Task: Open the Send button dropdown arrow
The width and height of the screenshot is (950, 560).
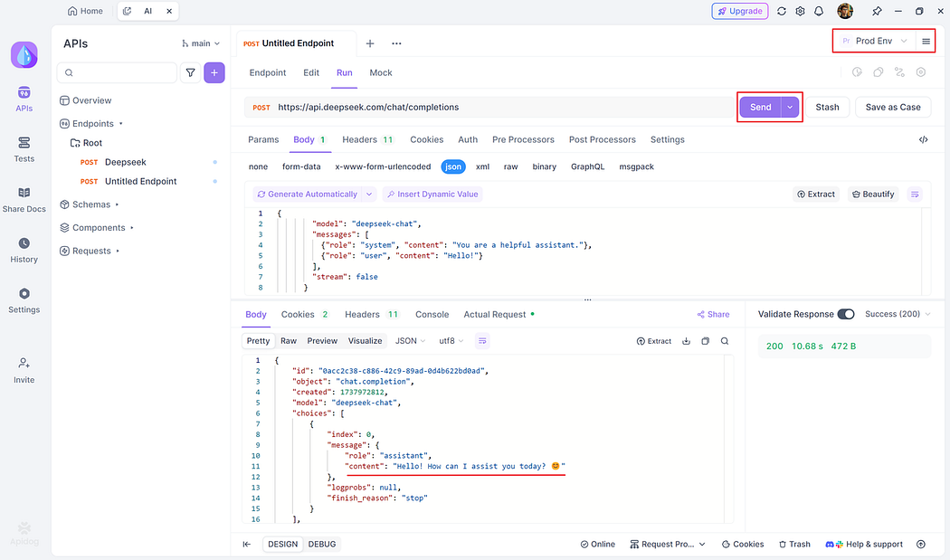Action: click(x=790, y=108)
